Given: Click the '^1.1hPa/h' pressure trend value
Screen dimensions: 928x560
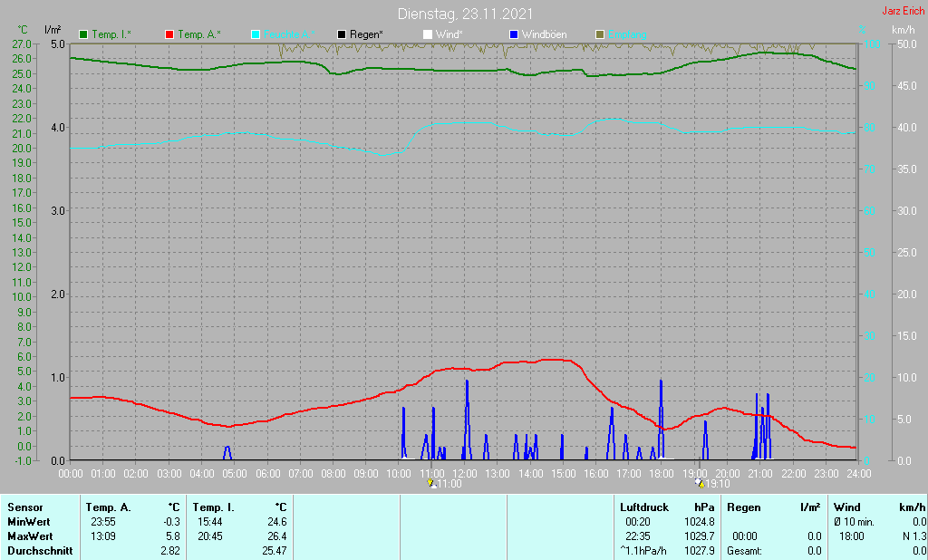Looking at the screenshot, I should pyautogui.click(x=643, y=551).
